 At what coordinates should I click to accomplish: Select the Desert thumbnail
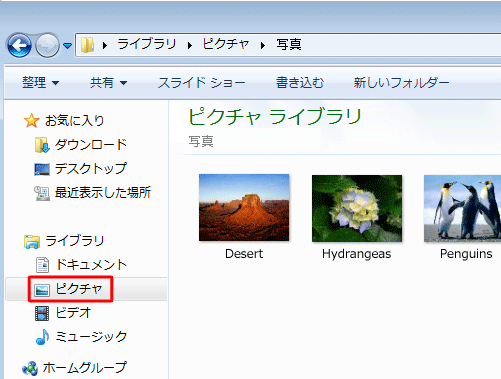[x=244, y=207]
